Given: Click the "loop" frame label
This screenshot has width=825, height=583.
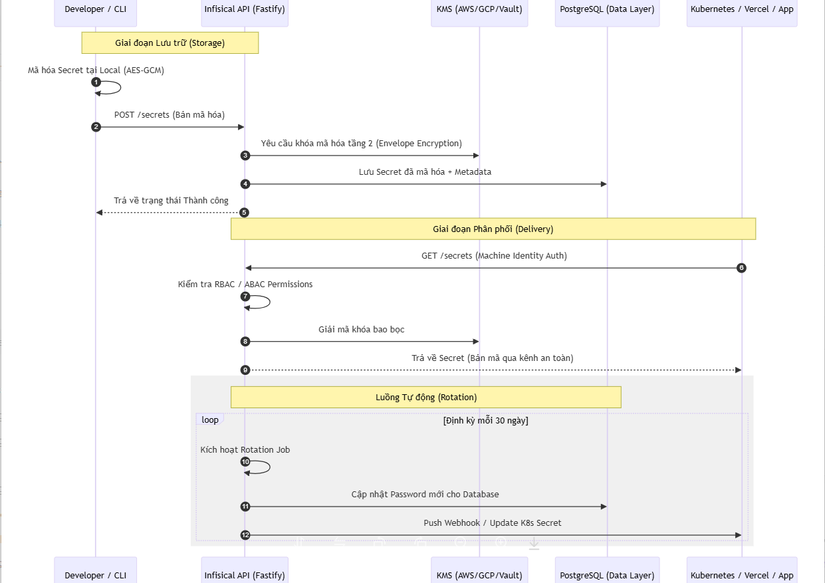Looking at the screenshot, I should coord(210,420).
